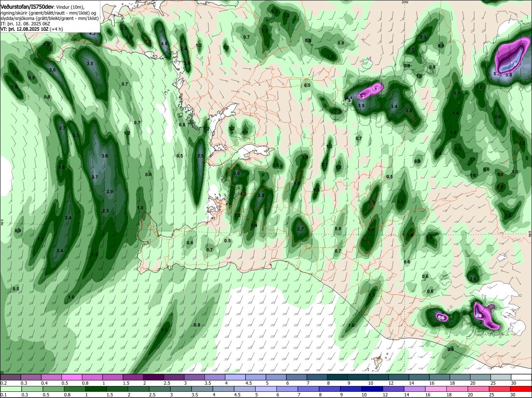532x398 pixels.
Task: Select top-row legend swatch between 20 and 25
Action: click(480, 377)
